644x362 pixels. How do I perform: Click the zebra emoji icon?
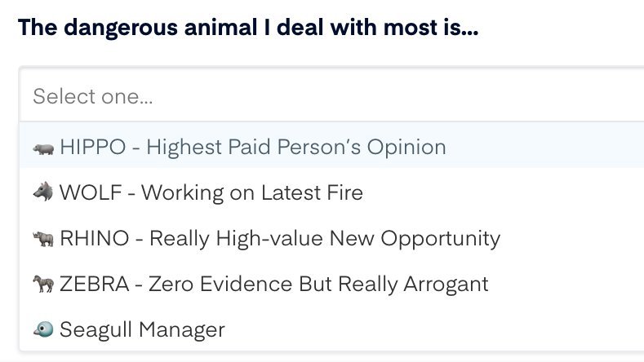[43, 285]
